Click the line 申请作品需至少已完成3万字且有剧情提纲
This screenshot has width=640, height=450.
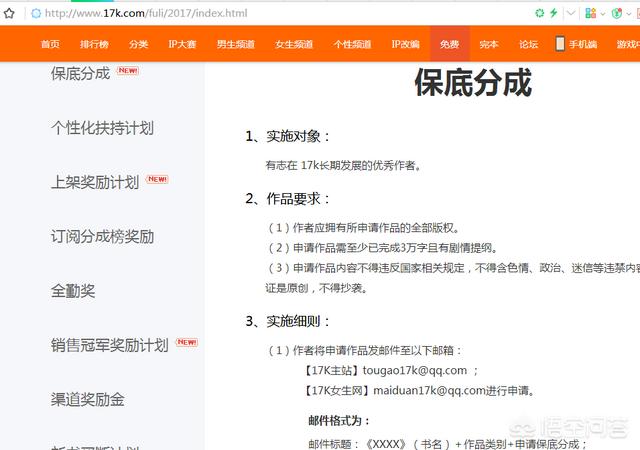coord(382,248)
